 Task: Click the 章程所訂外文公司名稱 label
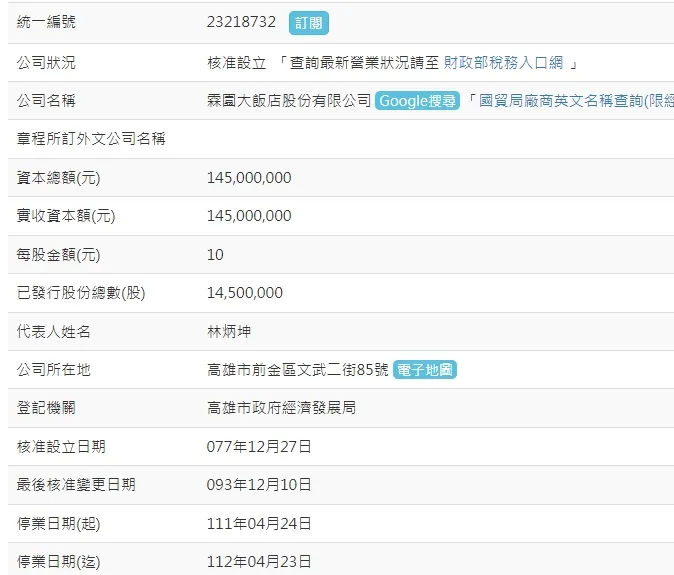pyautogui.click(x=91, y=139)
